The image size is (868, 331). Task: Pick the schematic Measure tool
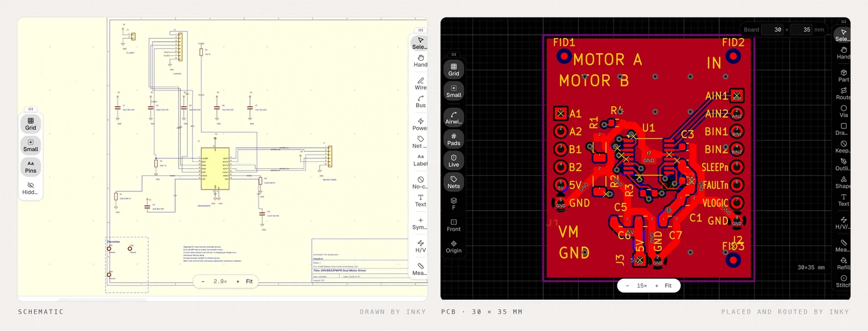(420, 269)
